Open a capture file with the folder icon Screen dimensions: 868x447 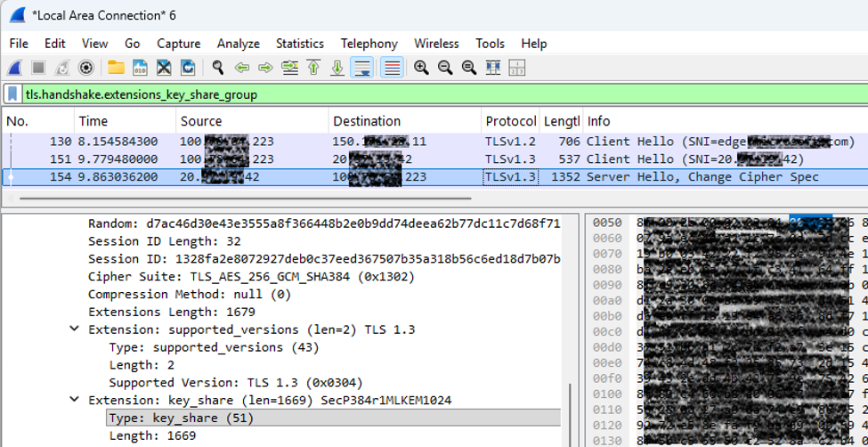(116, 68)
